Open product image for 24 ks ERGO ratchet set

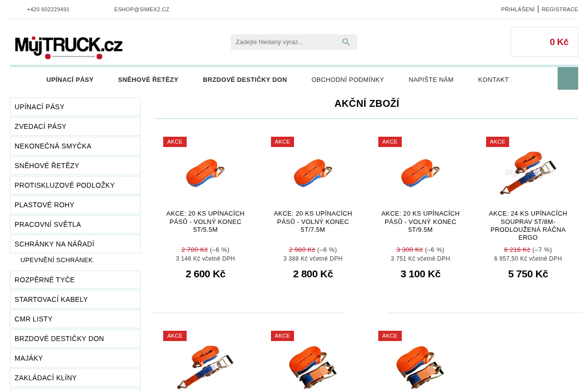528,173
